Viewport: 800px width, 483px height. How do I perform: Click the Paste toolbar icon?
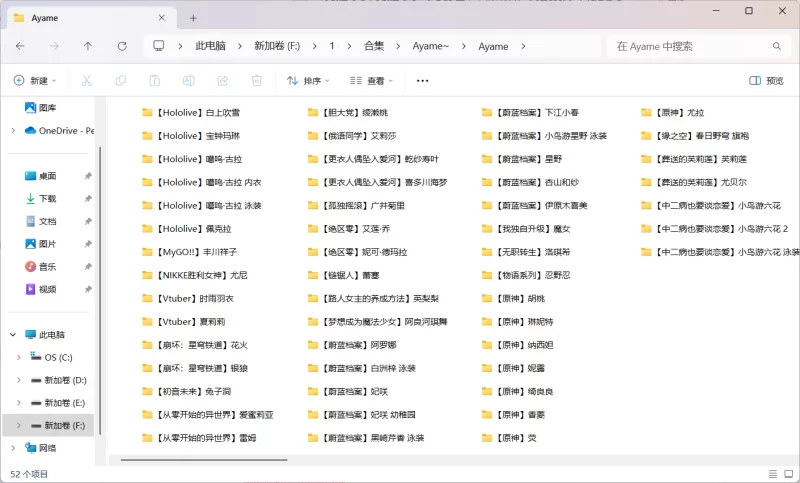(155, 81)
